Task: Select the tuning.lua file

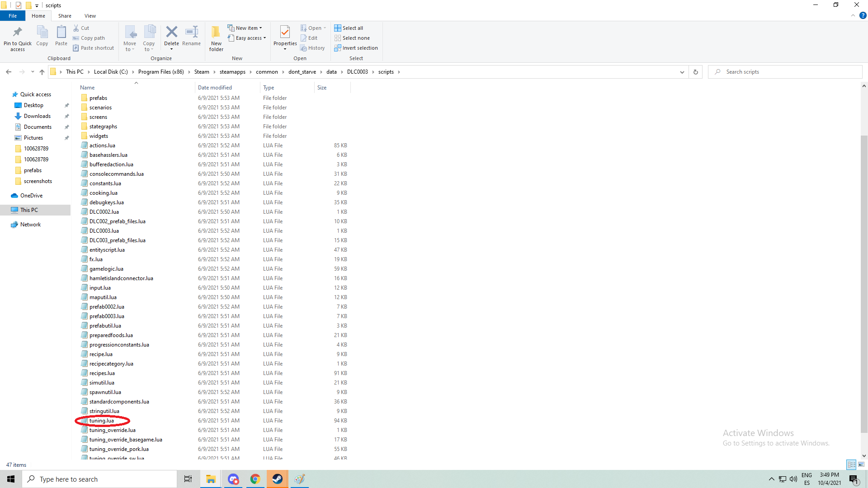Action: tap(102, 421)
